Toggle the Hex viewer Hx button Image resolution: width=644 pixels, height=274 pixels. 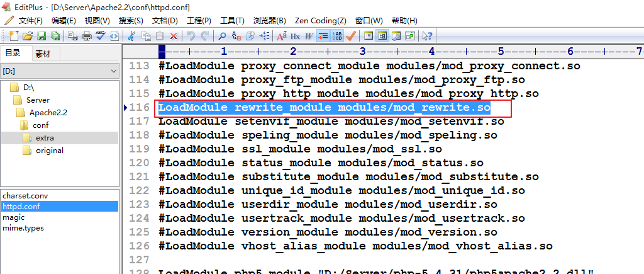295,36
